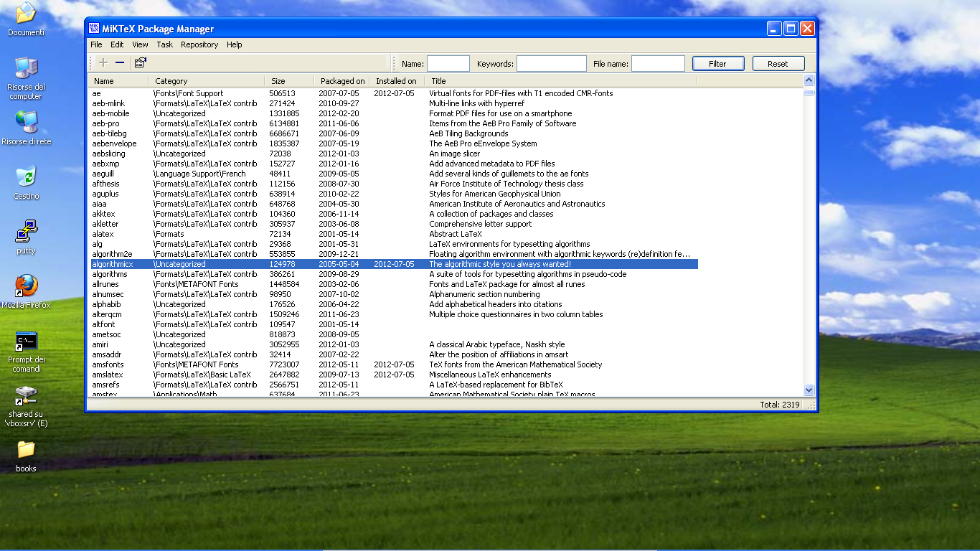Select the aebxmp package row
The image size is (980, 551).
click(x=393, y=164)
